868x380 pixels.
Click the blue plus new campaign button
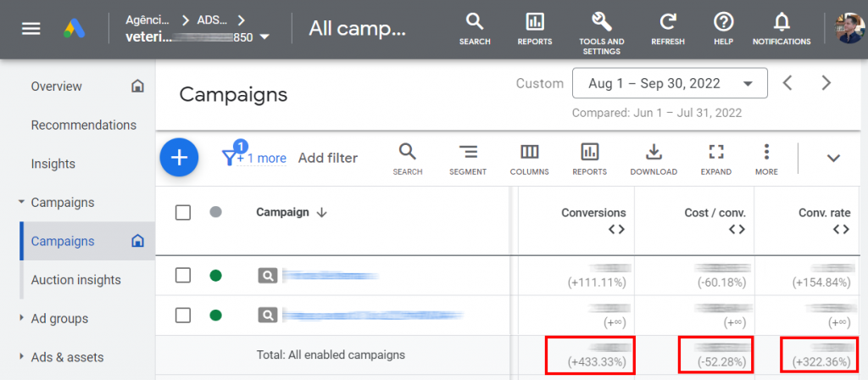179,158
